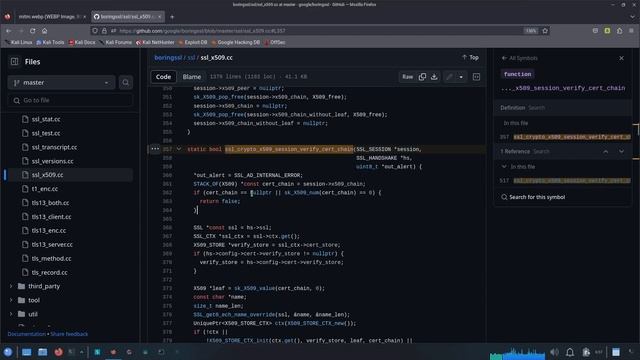Collapse the Files side panel icon

15,62
